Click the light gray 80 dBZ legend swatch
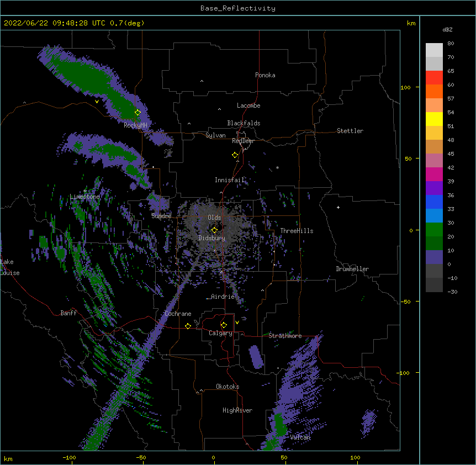Screen dimensions: 476x465 pos(434,50)
